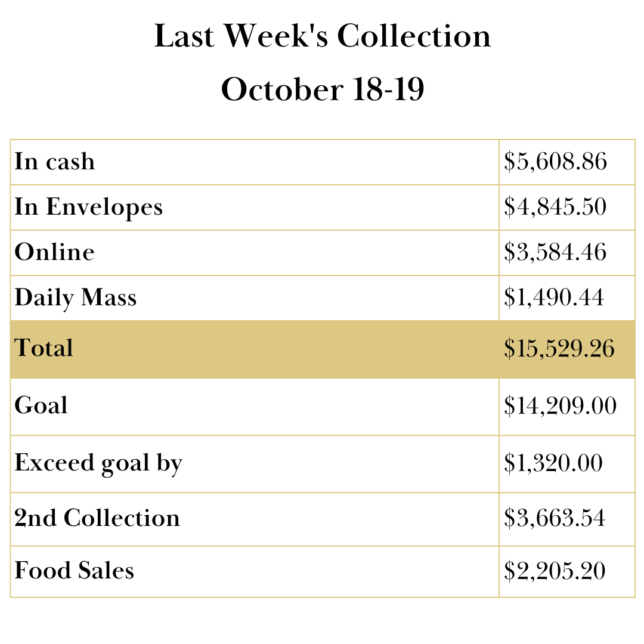Select the "Exceed goal by" label
The width and height of the screenshot is (644, 644).
pos(98,463)
